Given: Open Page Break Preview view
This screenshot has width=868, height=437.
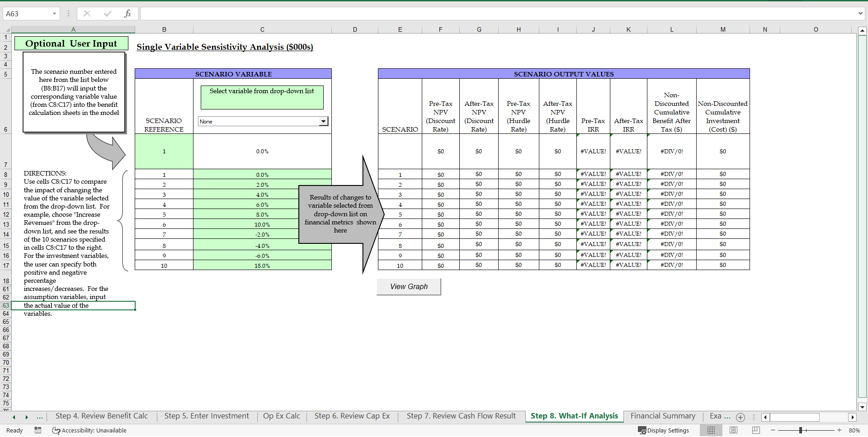Looking at the screenshot, I should (x=755, y=430).
